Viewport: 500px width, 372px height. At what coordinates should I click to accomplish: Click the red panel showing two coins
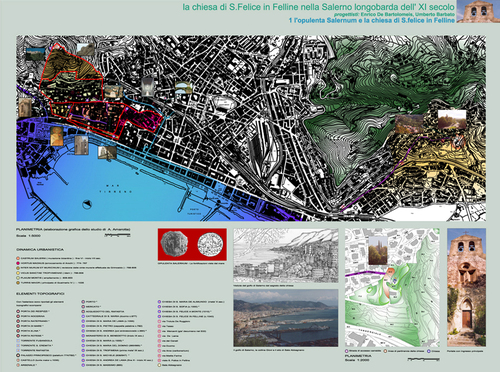(192, 244)
